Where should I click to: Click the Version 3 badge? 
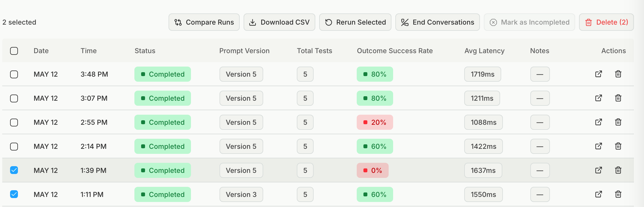241,194
